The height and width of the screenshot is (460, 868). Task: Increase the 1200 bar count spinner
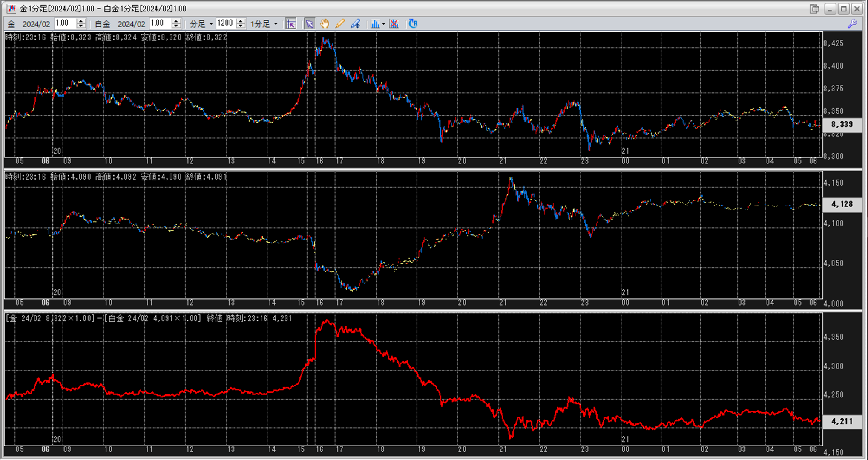241,21
